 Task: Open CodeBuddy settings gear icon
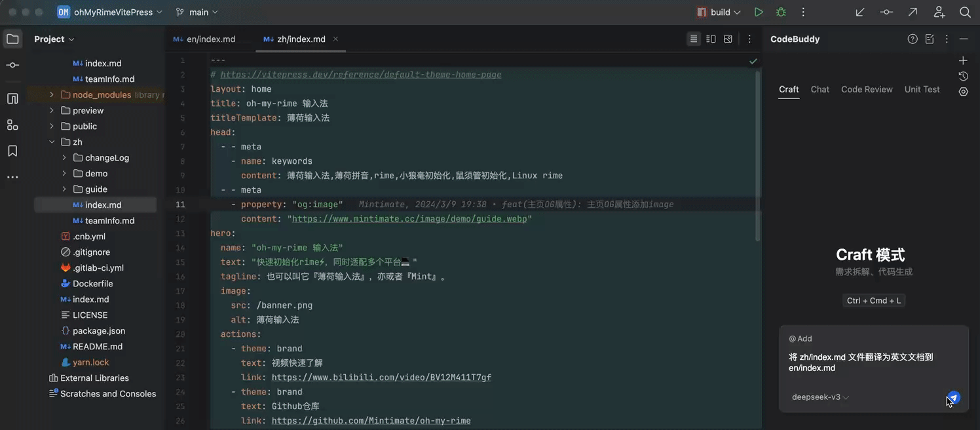point(963,92)
